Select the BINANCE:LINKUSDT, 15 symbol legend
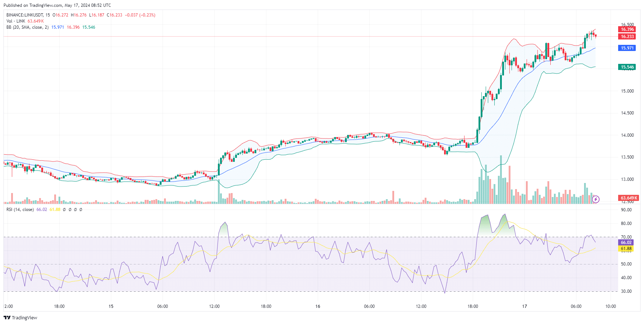 click(x=28, y=15)
